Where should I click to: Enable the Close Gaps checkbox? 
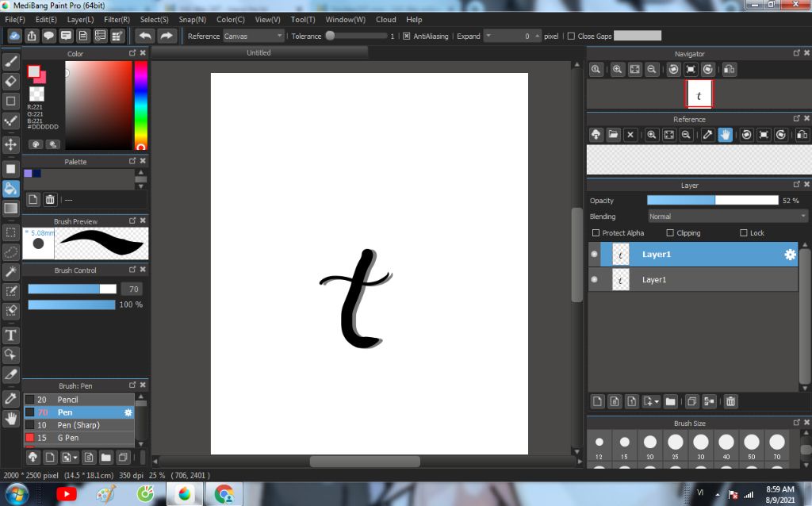(x=571, y=36)
